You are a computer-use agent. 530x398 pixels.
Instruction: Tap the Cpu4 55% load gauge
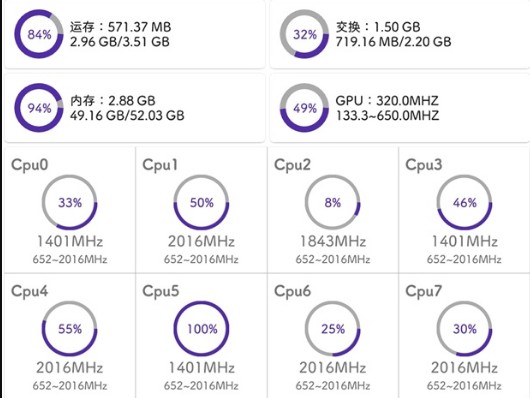pyautogui.click(x=70, y=329)
